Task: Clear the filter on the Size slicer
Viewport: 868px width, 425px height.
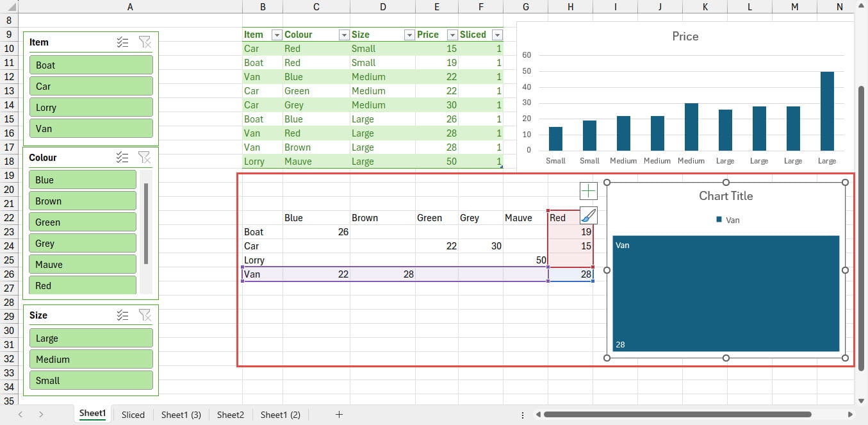Action: 145,315
